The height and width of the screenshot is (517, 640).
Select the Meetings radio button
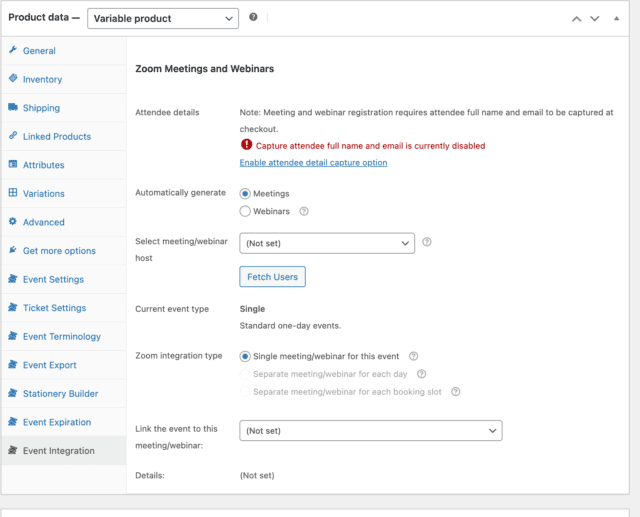coord(245,193)
